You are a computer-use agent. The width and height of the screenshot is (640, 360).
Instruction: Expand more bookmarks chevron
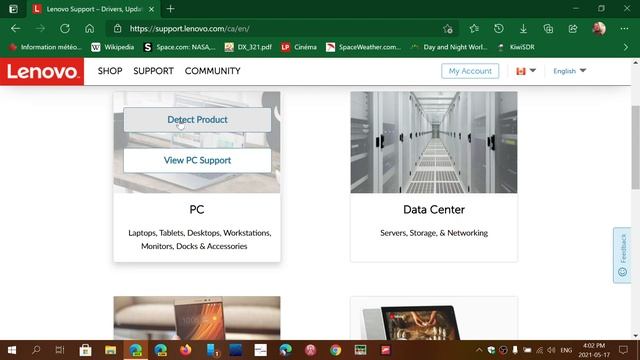(x=626, y=47)
